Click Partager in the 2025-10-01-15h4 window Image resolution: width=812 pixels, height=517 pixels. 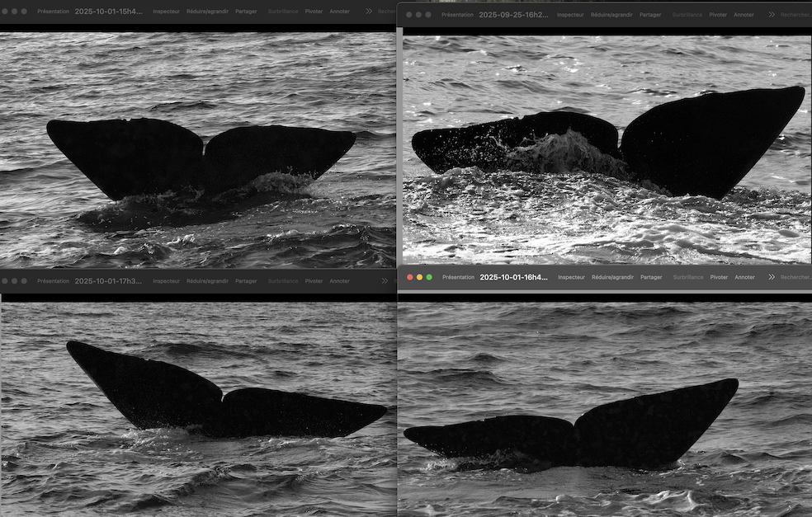(x=246, y=12)
